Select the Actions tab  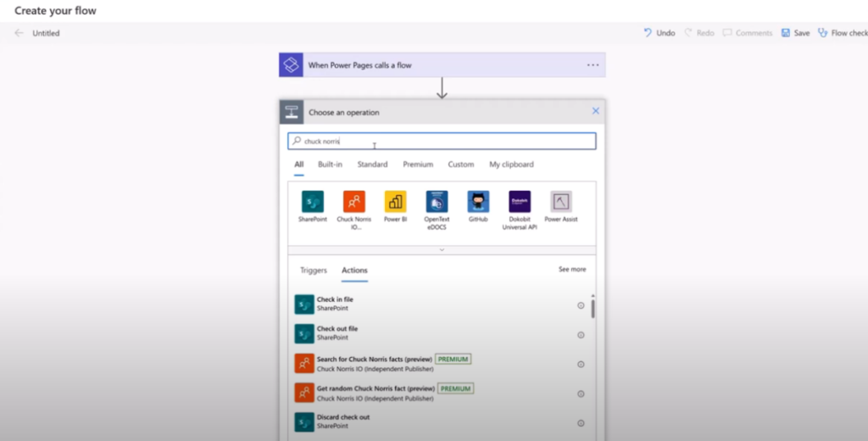pyautogui.click(x=354, y=271)
